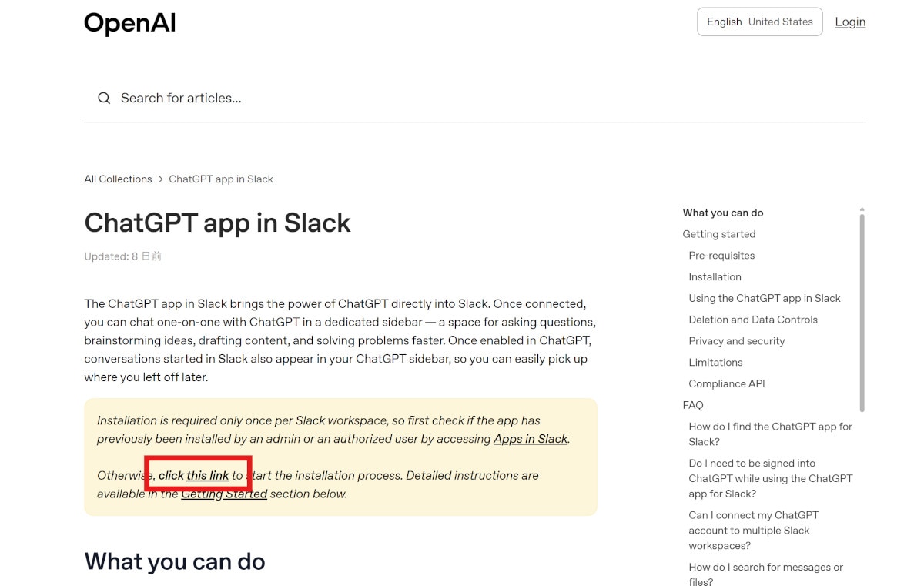924x586 pixels.
Task: Navigate to Pre-requisites section
Action: [x=721, y=256]
